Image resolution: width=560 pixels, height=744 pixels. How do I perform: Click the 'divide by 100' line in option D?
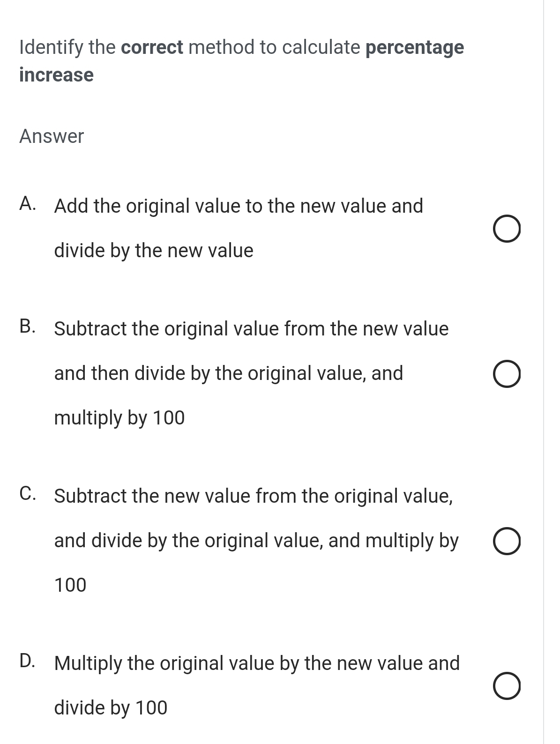point(111,707)
